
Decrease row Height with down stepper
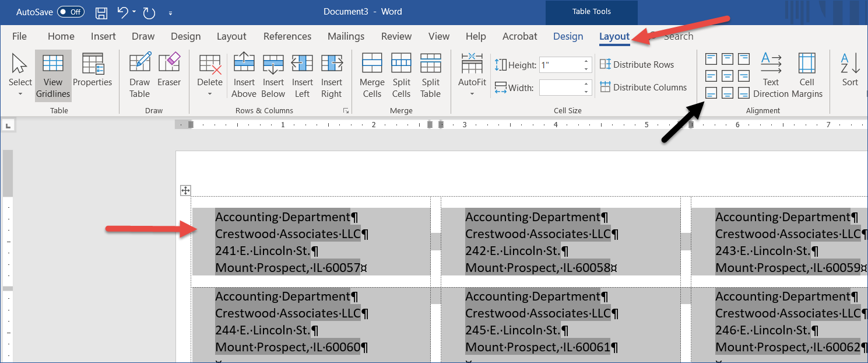586,69
